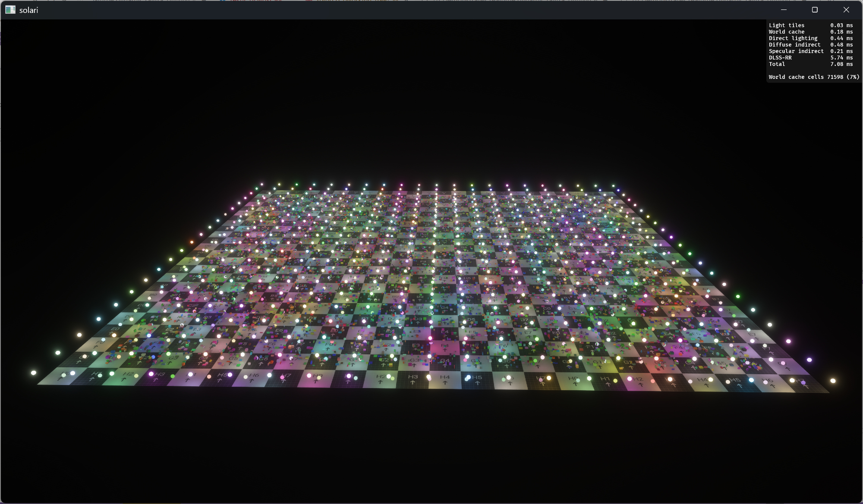Screen dimensions: 863x504
Task: Click the solari app icon in title bar
Action: pos(10,9)
